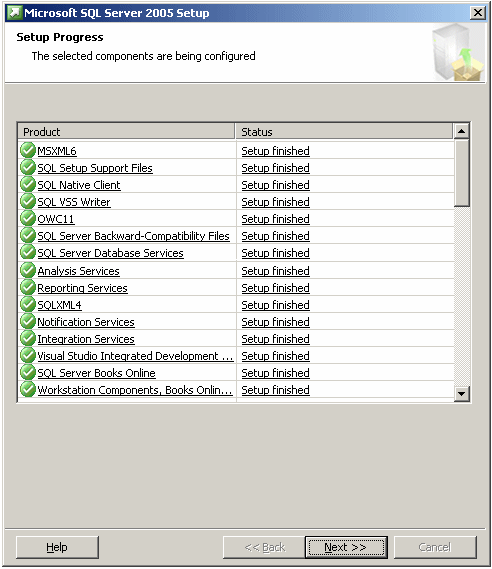Open Setup finished status for SQL VSS Writer
Screen dimensions: 492x569
(275, 202)
